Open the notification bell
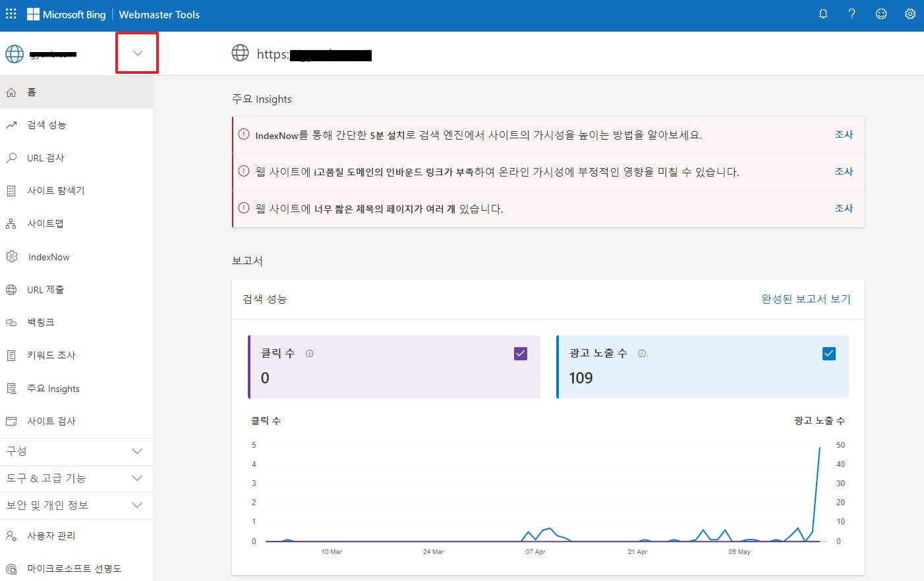The height and width of the screenshot is (581, 924). click(823, 13)
